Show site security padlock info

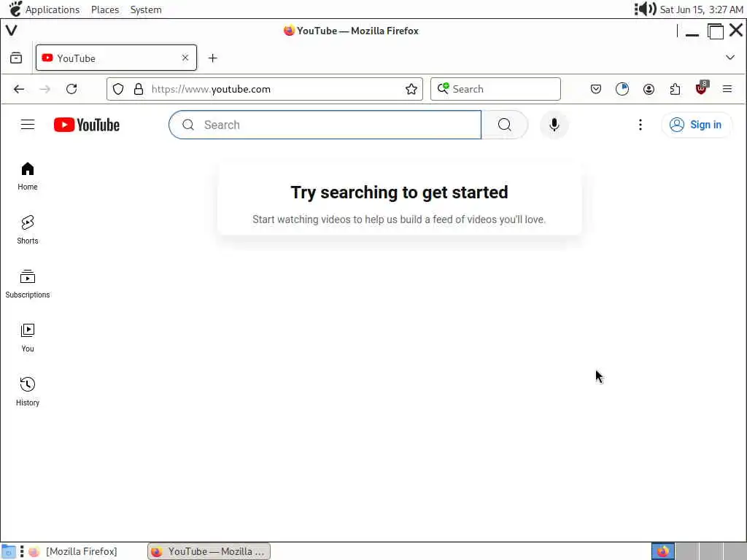(x=139, y=89)
